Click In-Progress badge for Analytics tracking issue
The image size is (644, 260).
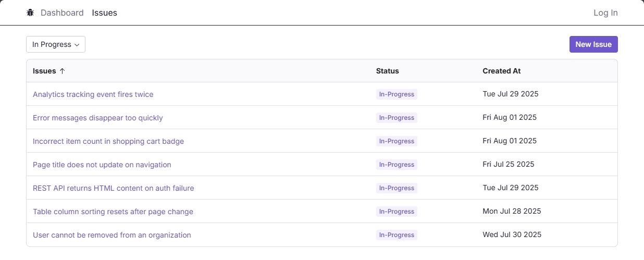397,94
